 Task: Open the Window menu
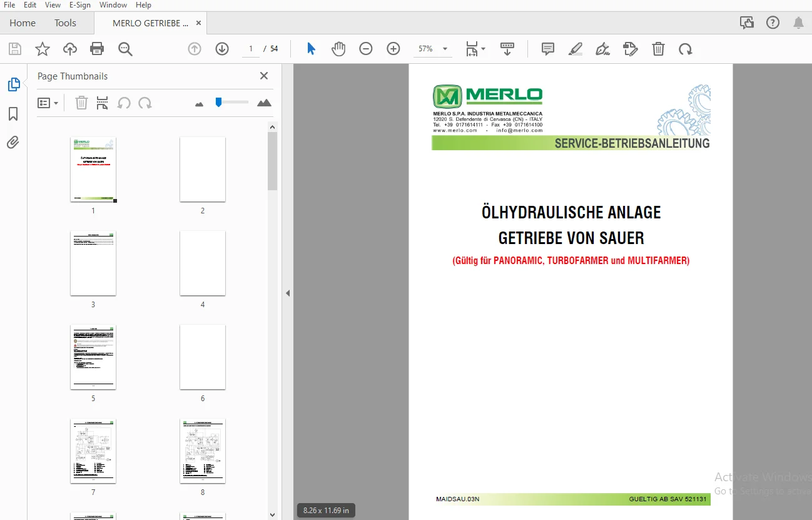113,5
